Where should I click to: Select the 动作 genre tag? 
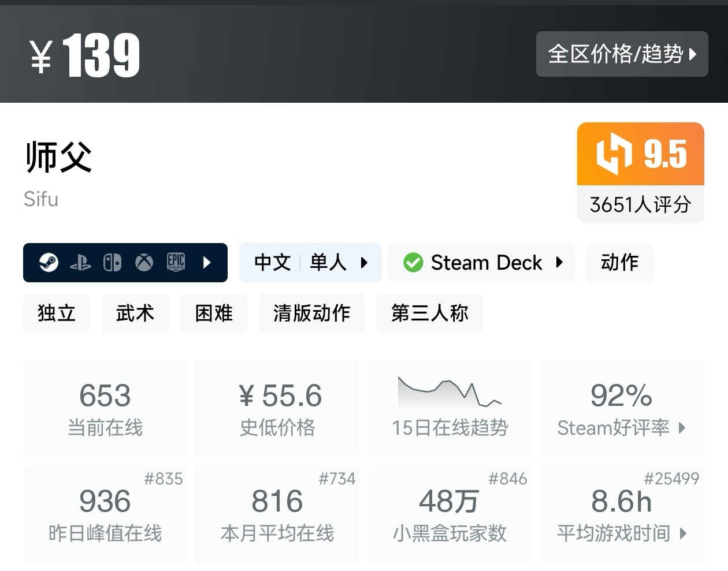(x=619, y=263)
